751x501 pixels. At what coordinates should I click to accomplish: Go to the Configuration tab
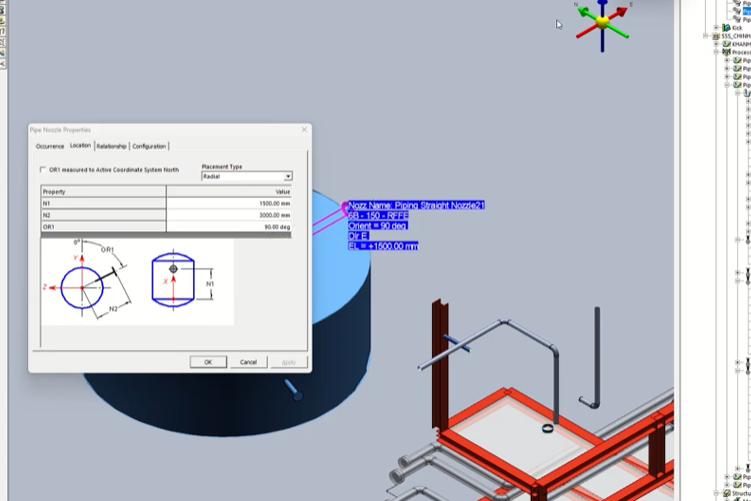coord(149,146)
